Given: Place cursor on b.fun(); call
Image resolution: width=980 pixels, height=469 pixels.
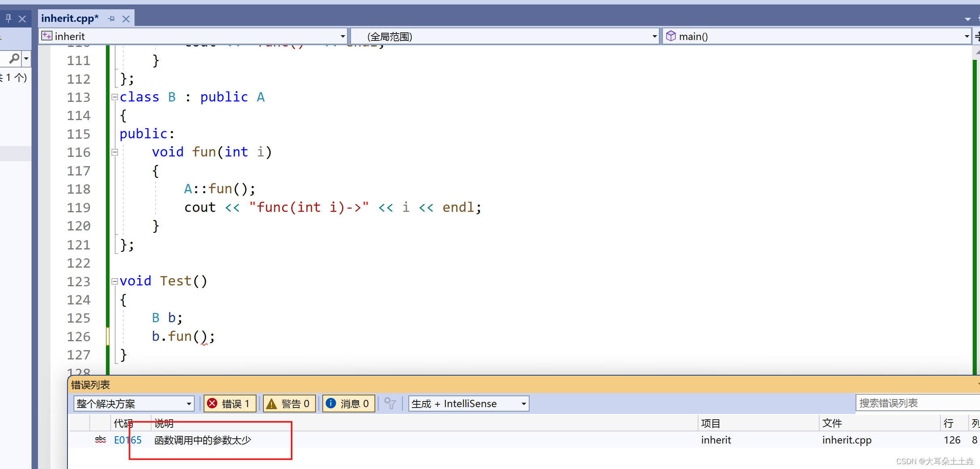Looking at the screenshot, I should click(x=183, y=336).
